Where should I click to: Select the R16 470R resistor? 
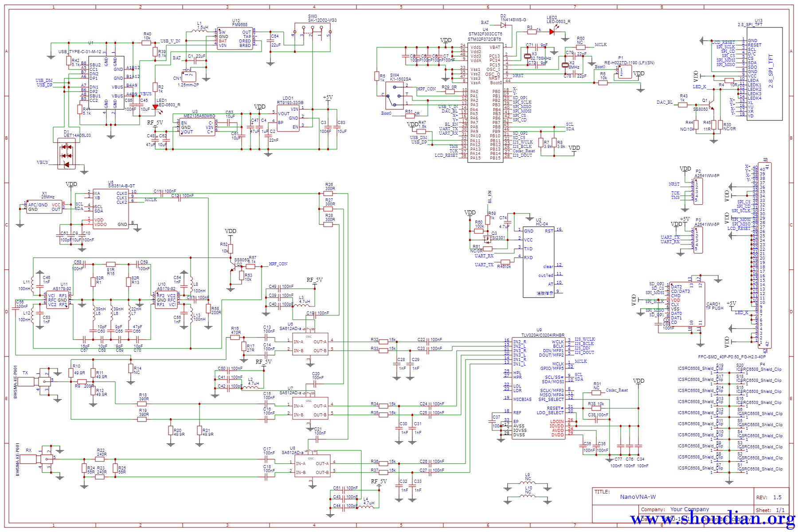235,338
